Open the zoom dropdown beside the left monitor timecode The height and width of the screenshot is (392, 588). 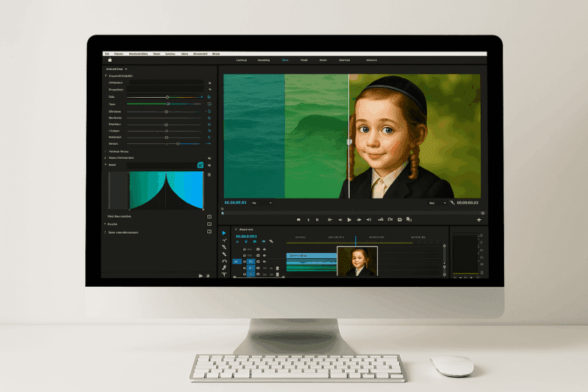click(262, 203)
